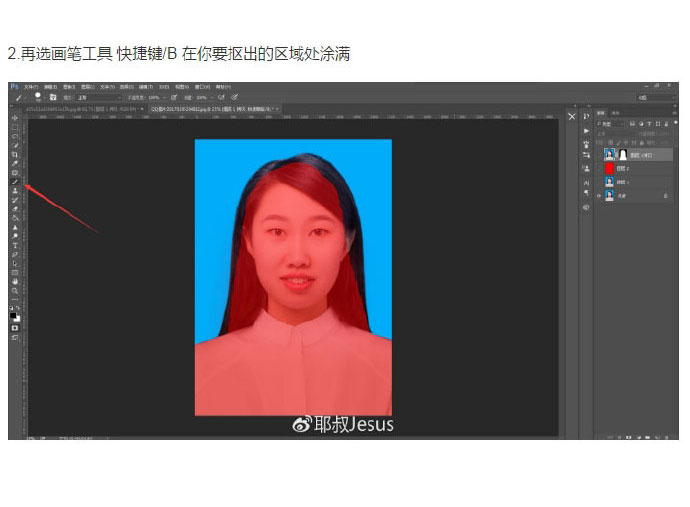690x507 pixels.
Task: Open the Brush tool preset dropdown
Action: click(26, 98)
